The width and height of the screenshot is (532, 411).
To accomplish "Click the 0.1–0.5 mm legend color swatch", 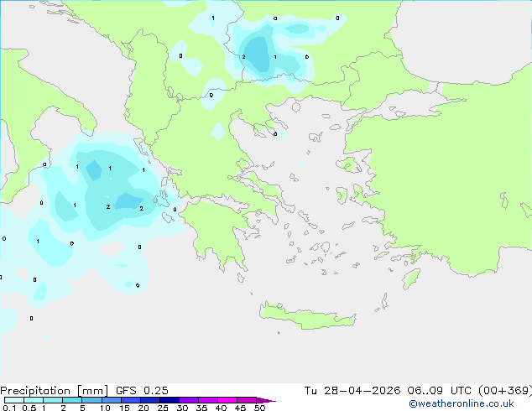I will coord(14,400).
